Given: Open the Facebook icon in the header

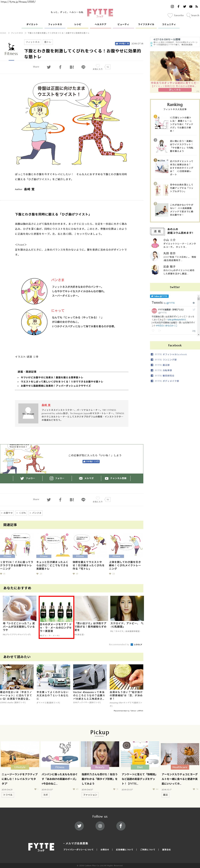Looking at the screenshot, I should point(178,6).
